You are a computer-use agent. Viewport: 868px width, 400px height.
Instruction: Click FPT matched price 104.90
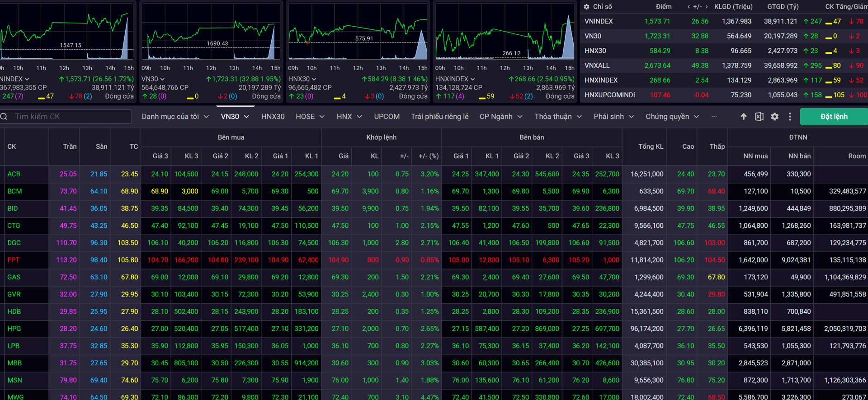(x=338, y=260)
